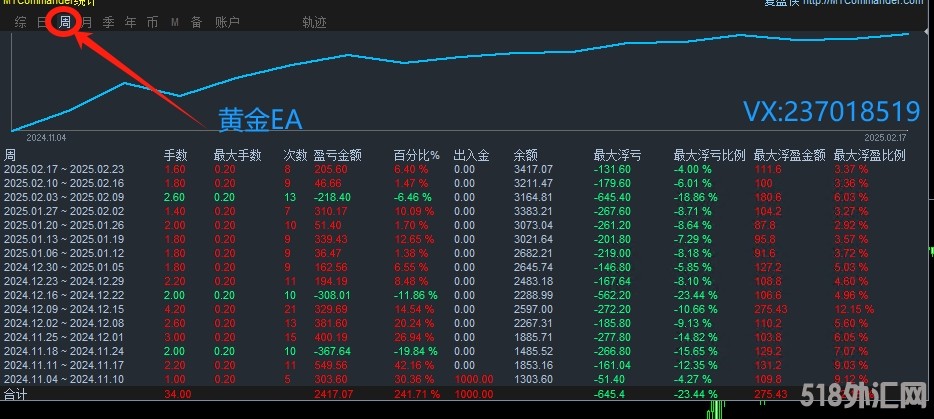934x419 pixels.
Task: Click percentage value 26.94 %
Action: 414,337
